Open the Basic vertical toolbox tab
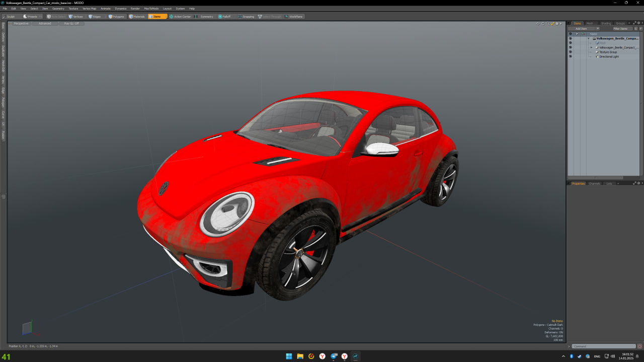Screen dimensions: 644x362 3,26
